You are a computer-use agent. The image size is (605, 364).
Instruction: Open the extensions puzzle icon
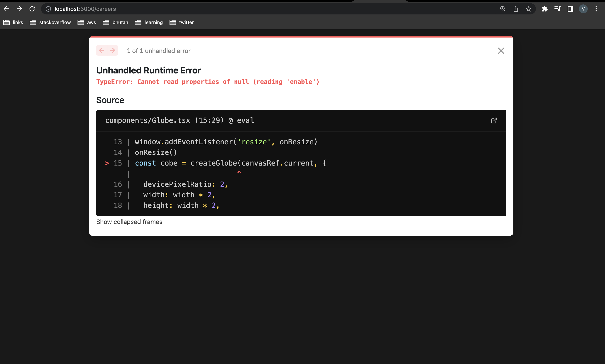click(x=545, y=9)
